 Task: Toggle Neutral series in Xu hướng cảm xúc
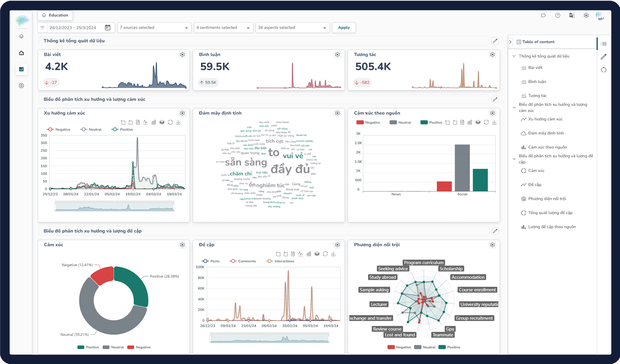[x=91, y=129]
